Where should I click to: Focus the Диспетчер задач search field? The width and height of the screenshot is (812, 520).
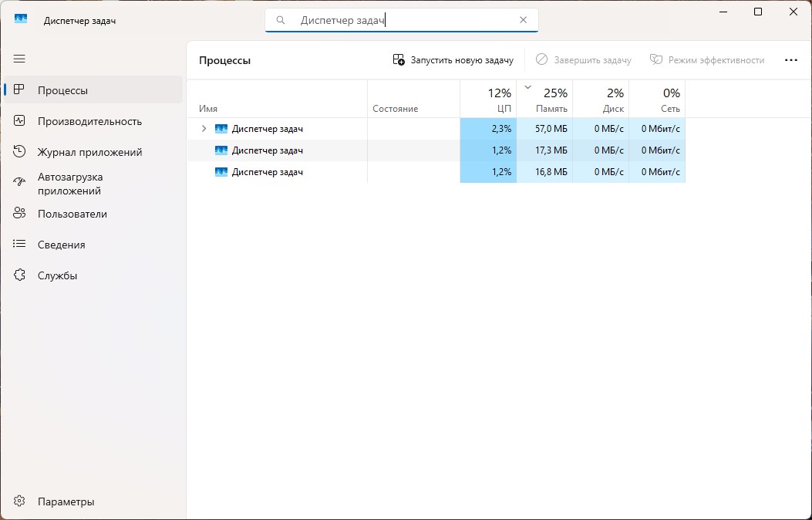pyautogui.click(x=401, y=20)
